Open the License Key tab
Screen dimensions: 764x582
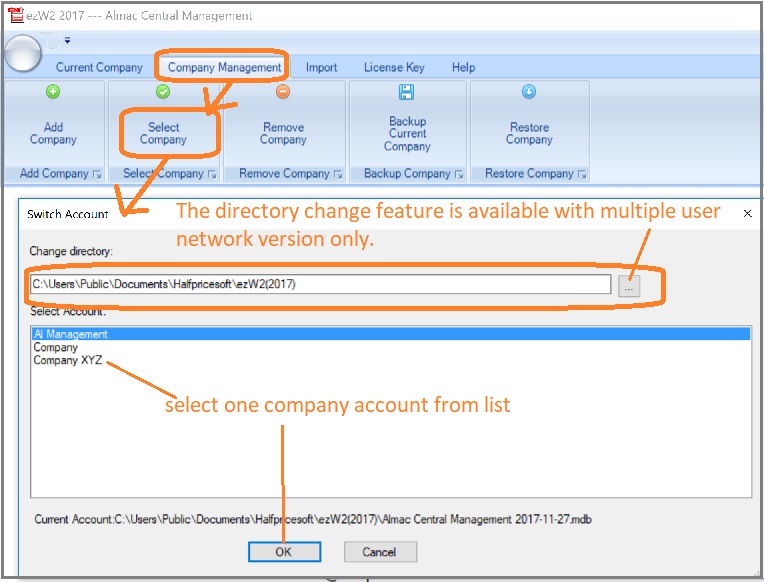tap(394, 68)
